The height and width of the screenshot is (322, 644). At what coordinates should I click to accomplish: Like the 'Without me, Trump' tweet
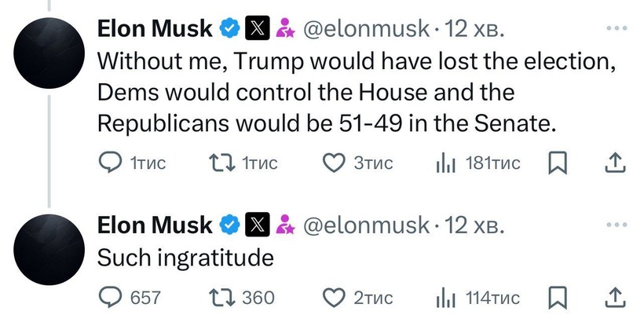point(335,163)
